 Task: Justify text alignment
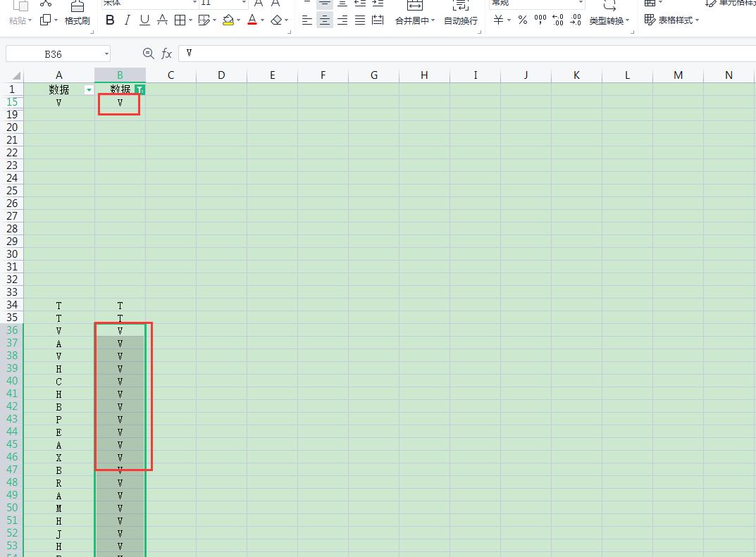click(x=359, y=20)
